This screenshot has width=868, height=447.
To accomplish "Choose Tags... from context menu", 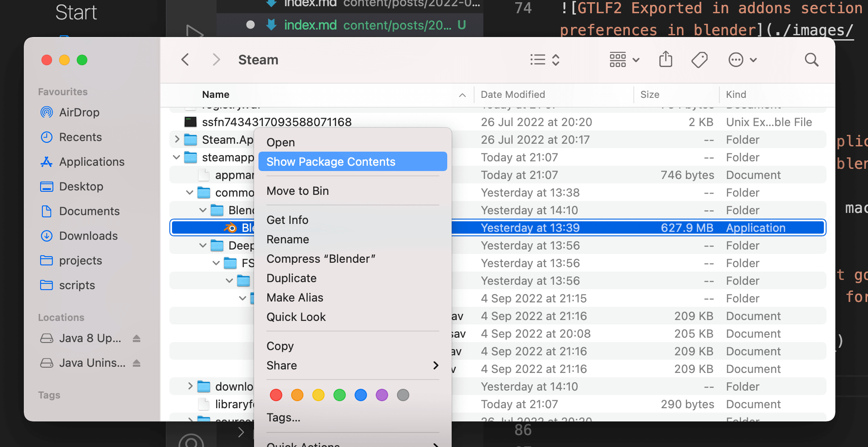I will pos(353,417).
